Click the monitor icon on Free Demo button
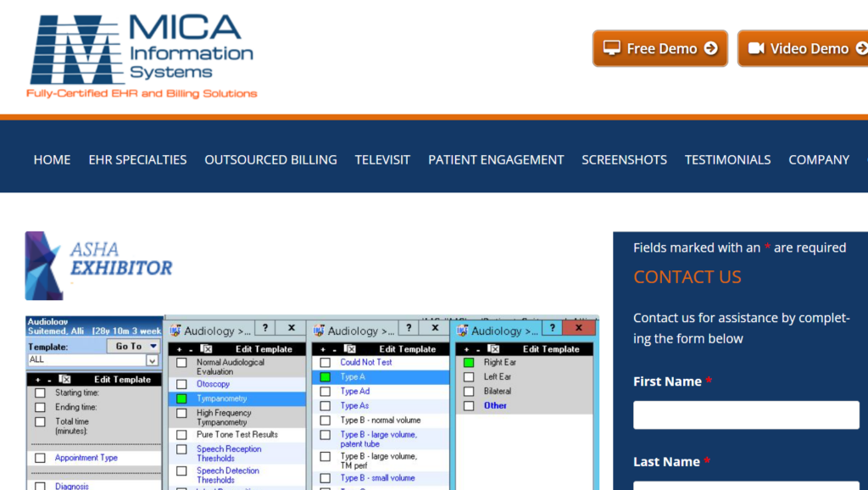The image size is (868, 490). pyautogui.click(x=612, y=47)
